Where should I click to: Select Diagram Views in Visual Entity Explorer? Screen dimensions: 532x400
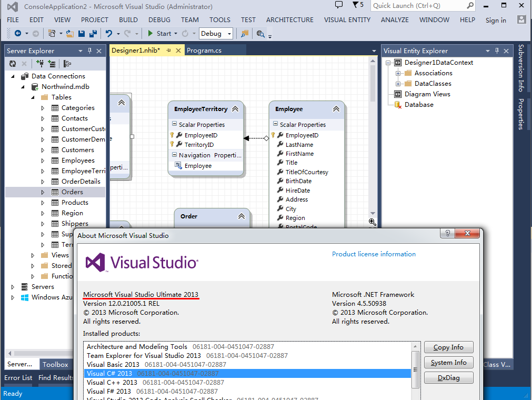pos(427,94)
